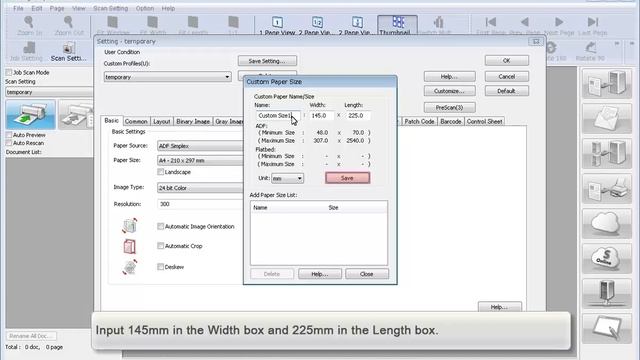Click the S Online cloud sidebar icon
Image resolution: width=640 pixels, height=360 pixels.
[607, 259]
